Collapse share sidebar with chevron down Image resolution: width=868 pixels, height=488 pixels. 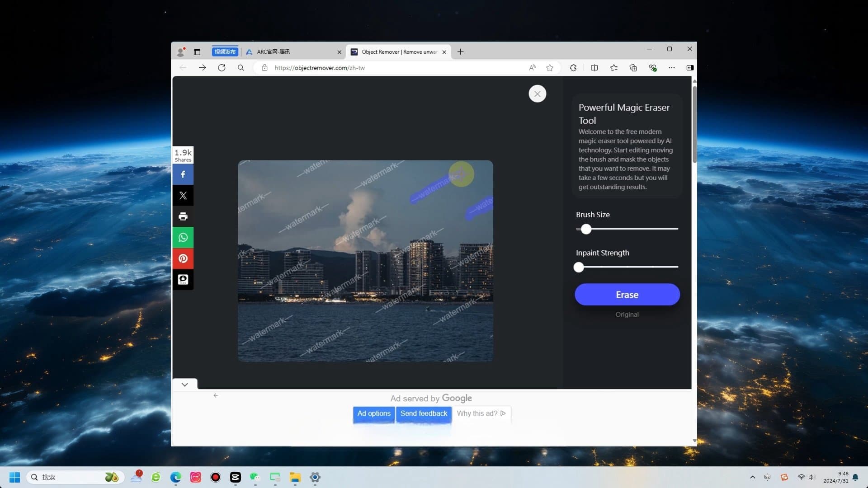[184, 385]
